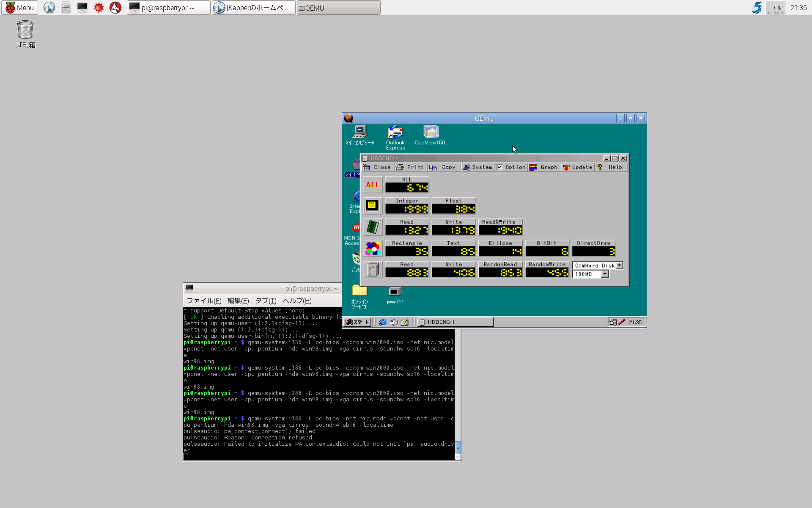Viewport: 812px width, 508px height.
Task: Click Copy in the HDBENCH toolbar
Action: click(443, 167)
